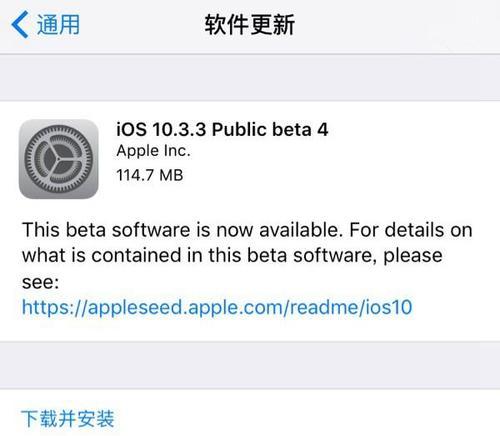Start 下载并安装 to download and install
This screenshot has width=500, height=436.
[x=68, y=419]
